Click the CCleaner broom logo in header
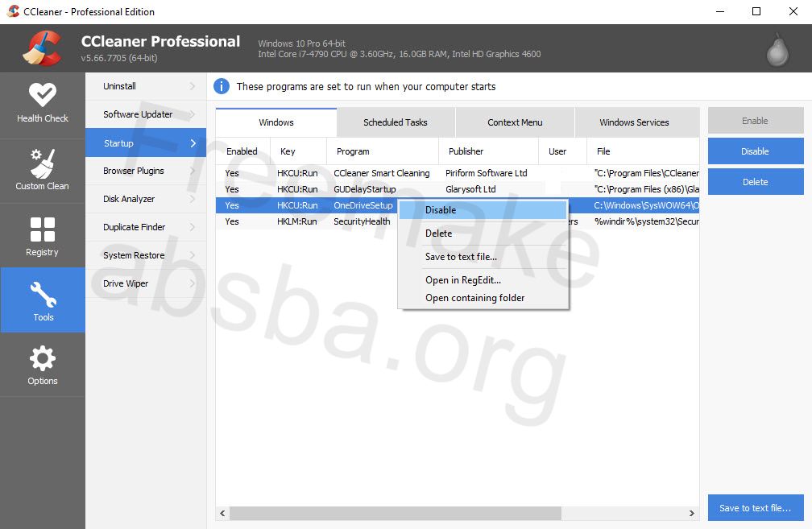Image resolution: width=812 pixels, height=529 pixels. tap(41, 48)
